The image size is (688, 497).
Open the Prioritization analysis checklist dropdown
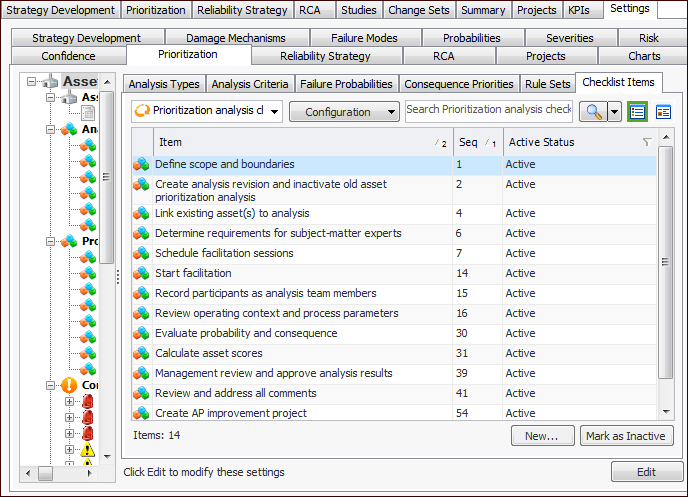274,112
